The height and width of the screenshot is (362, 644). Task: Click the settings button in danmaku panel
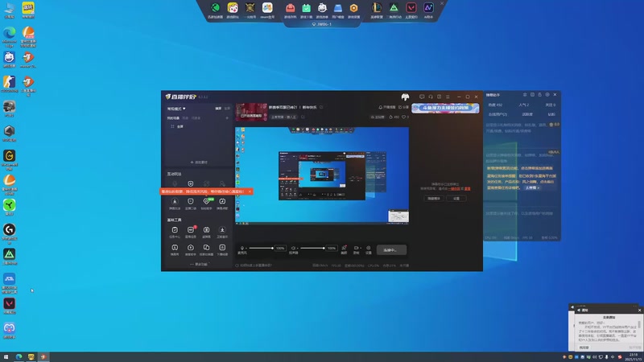click(456, 199)
